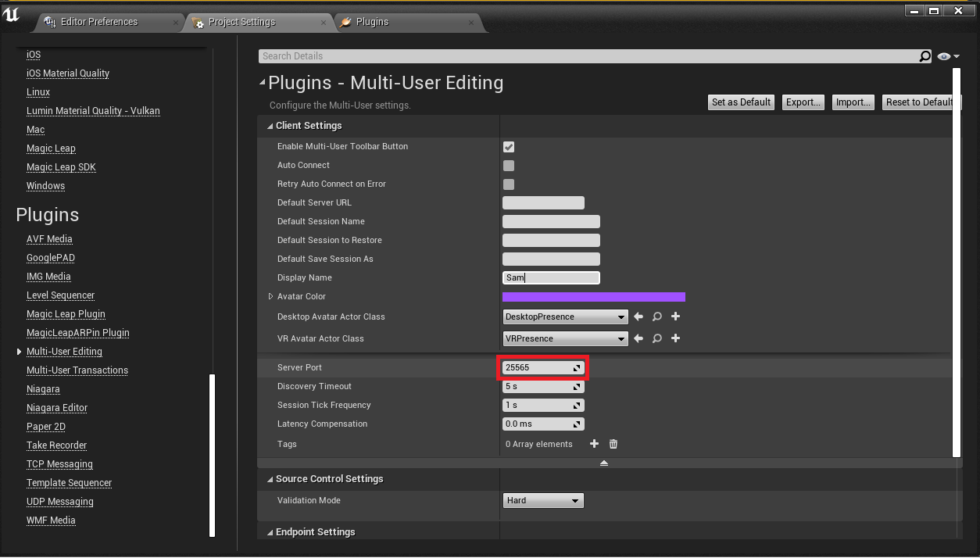Click the Session Tick Frequency spinner arrow

coord(578,405)
